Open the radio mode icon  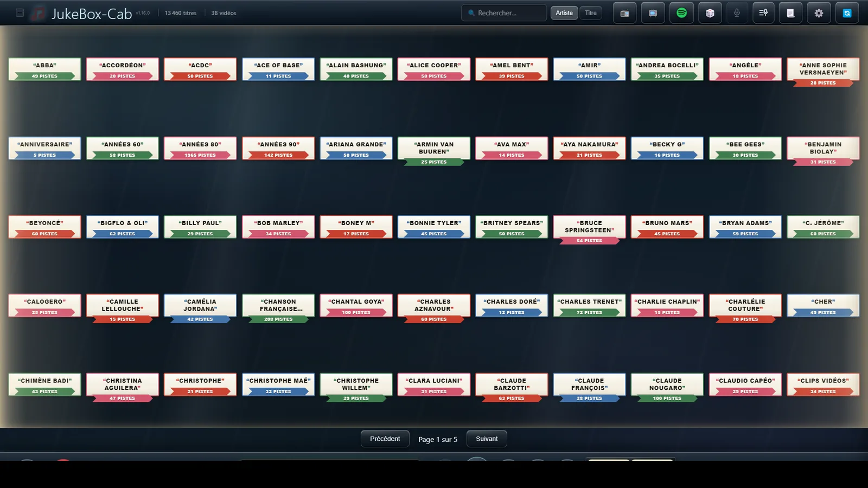[624, 13]
